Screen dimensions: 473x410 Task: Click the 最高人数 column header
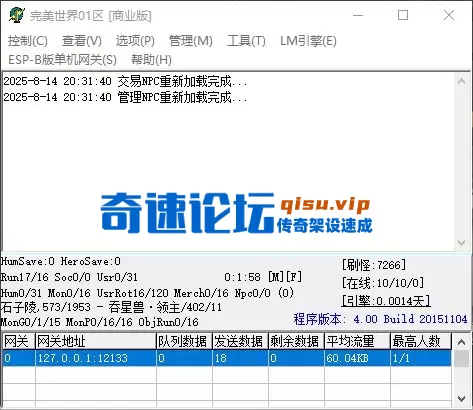point(421,341)
